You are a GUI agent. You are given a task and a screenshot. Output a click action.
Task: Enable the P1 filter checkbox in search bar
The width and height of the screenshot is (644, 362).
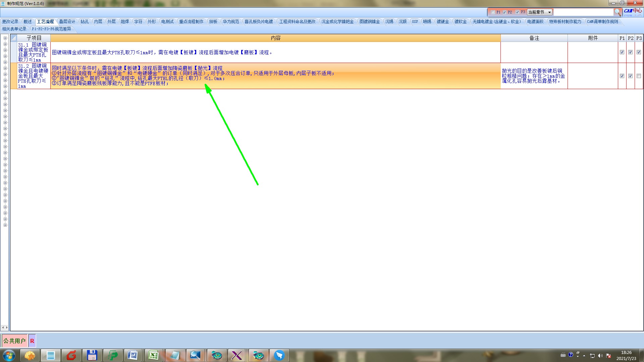493,12
